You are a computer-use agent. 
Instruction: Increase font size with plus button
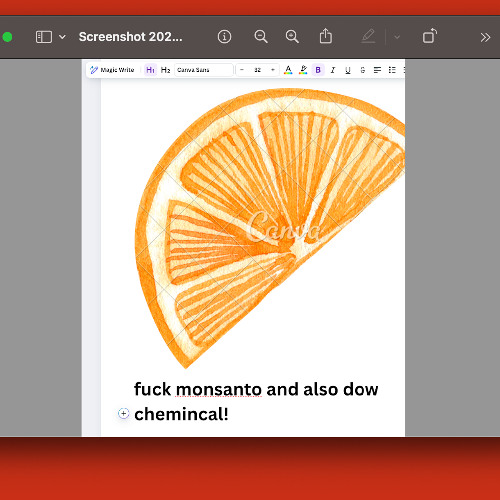coord(273,70)
